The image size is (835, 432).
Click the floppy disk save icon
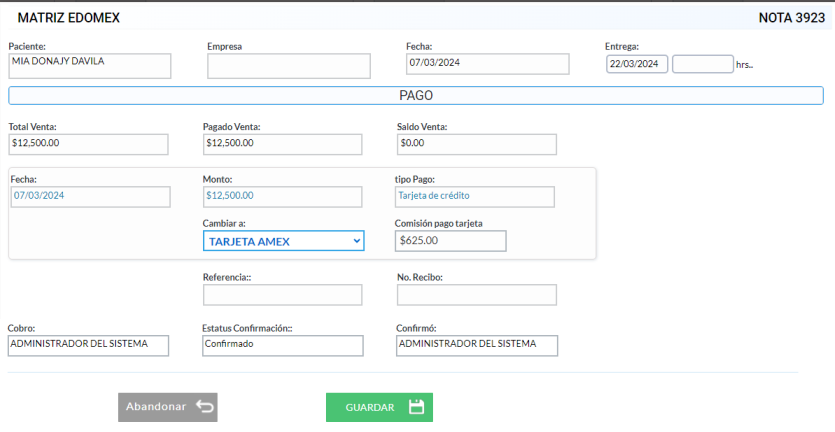pos(416,407)
